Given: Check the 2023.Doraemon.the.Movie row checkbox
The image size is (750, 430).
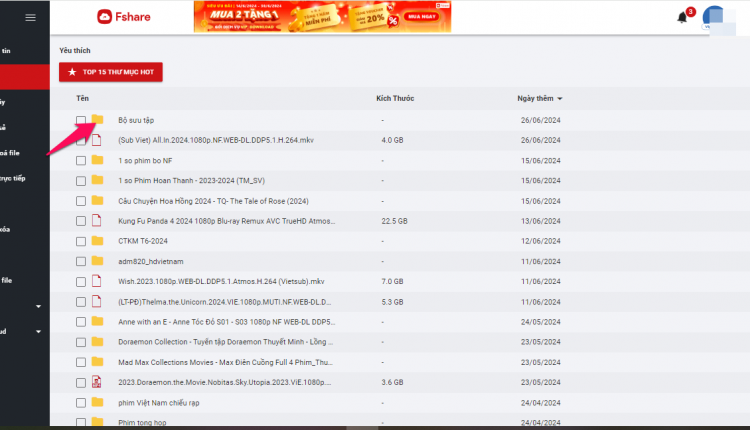Looking at the screenshot, I should point(81,383).
